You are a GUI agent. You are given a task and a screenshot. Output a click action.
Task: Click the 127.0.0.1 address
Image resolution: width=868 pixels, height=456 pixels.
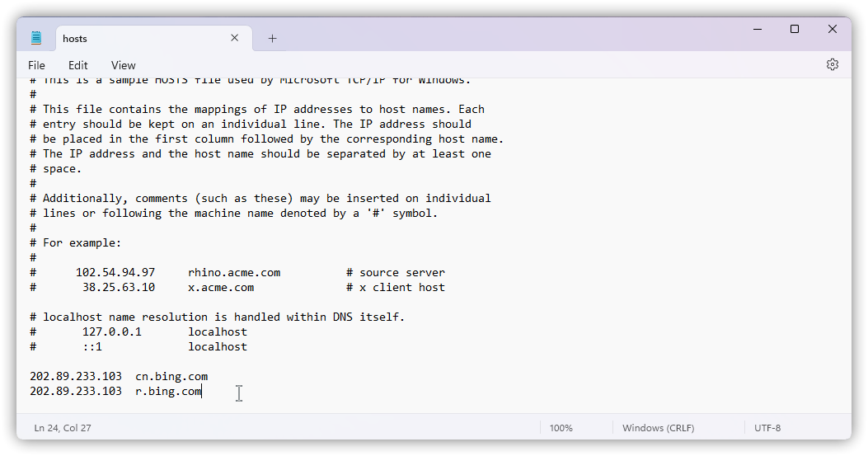click(x=112, y=331)
